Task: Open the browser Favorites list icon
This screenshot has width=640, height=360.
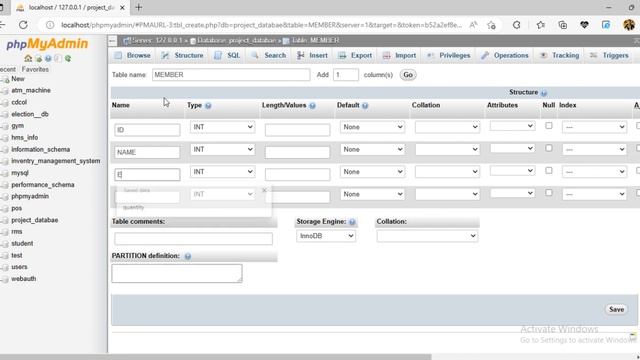Action: point(540,25)
